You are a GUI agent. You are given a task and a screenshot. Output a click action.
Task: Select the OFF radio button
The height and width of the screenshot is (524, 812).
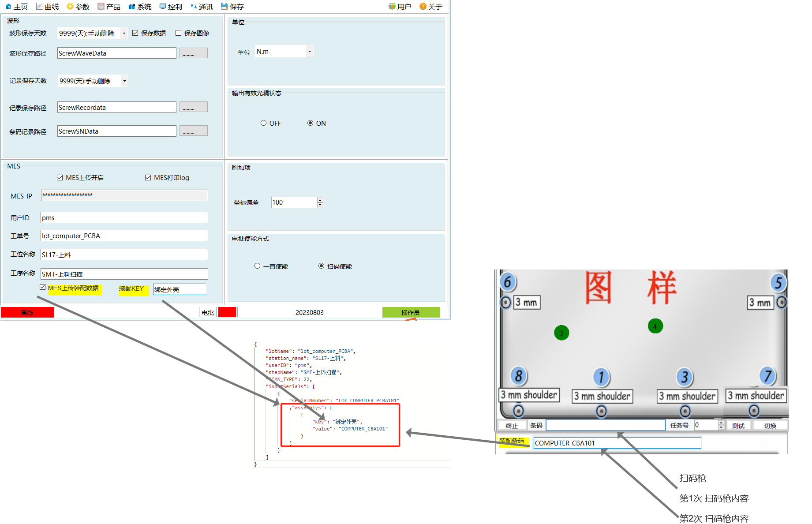pos(263,123)
